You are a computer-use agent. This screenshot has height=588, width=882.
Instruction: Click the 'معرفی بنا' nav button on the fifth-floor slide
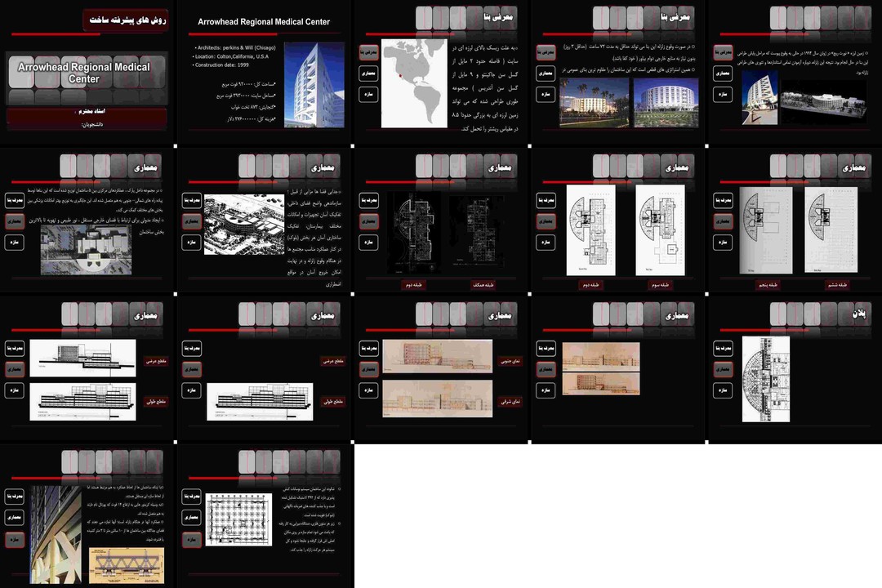tap(723, 200)
